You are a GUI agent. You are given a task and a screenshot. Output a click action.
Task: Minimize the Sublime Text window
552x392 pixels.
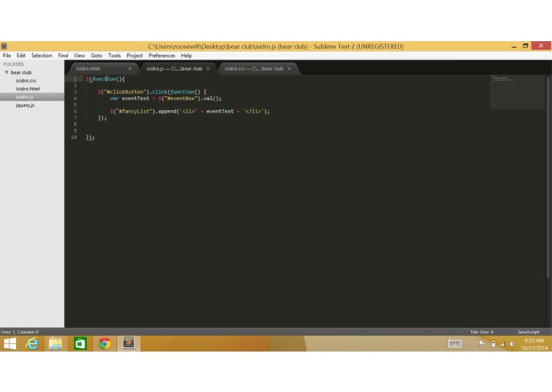coord(514,46)
